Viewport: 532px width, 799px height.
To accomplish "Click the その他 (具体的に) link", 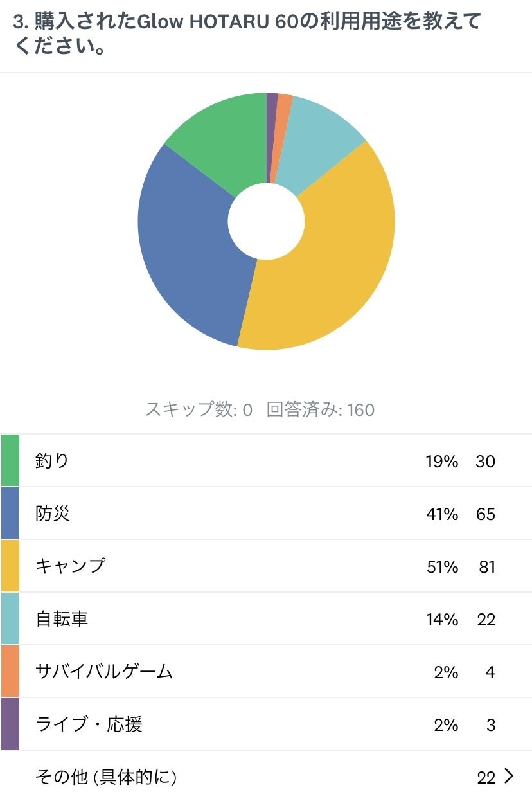I will point(106,777).
